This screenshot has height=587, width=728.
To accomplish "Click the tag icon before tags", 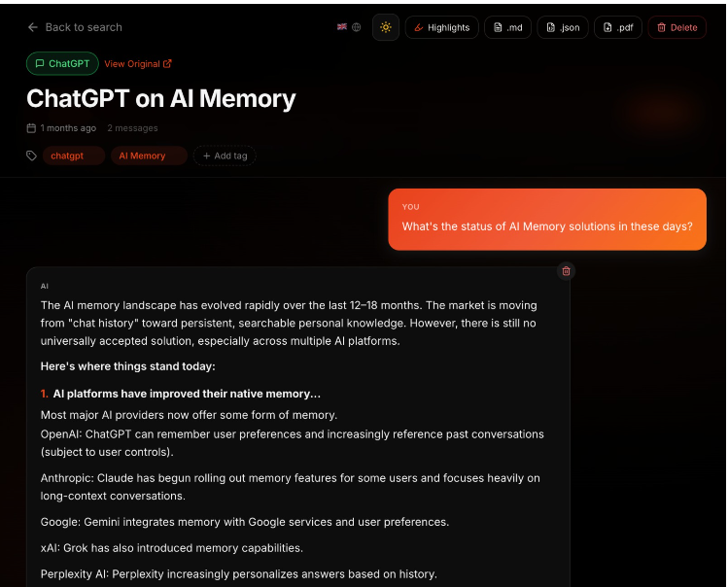I will pos(31,156).
